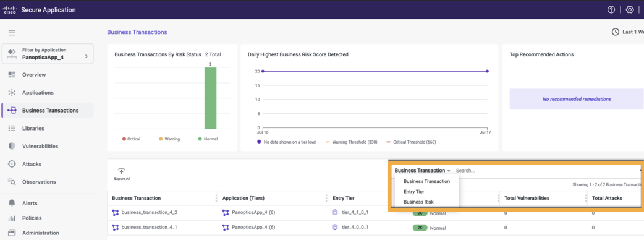This screenshot has width=644, height=240.
Task: Select Observations in the sidebar
Action: (38, 182)
